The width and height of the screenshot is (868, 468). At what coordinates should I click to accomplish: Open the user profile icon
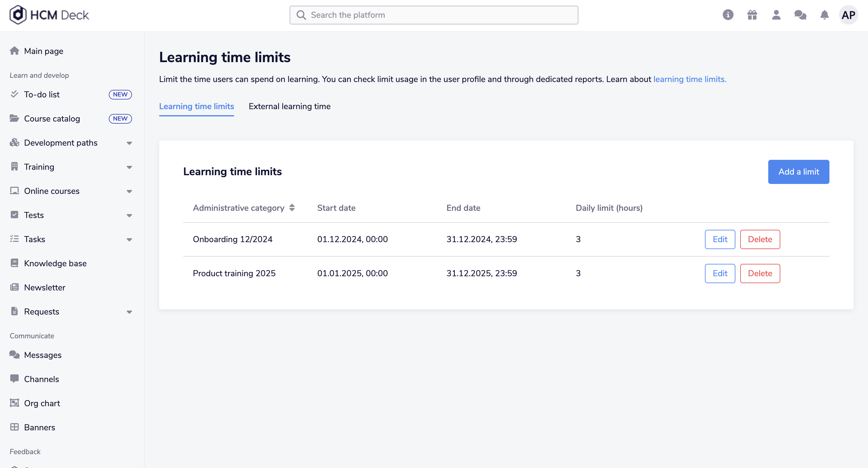click(x=776, y=15)
